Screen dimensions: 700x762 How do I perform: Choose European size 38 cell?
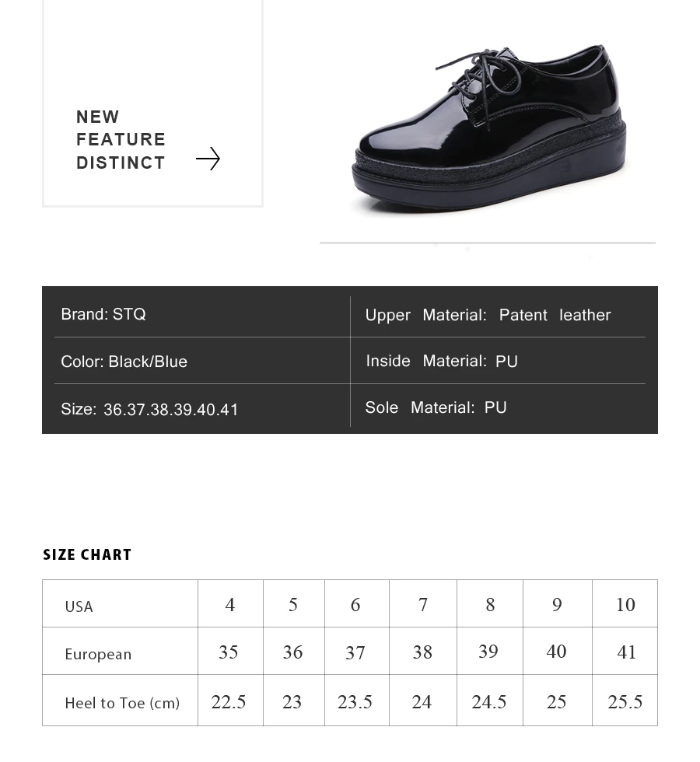coord(422,652)
